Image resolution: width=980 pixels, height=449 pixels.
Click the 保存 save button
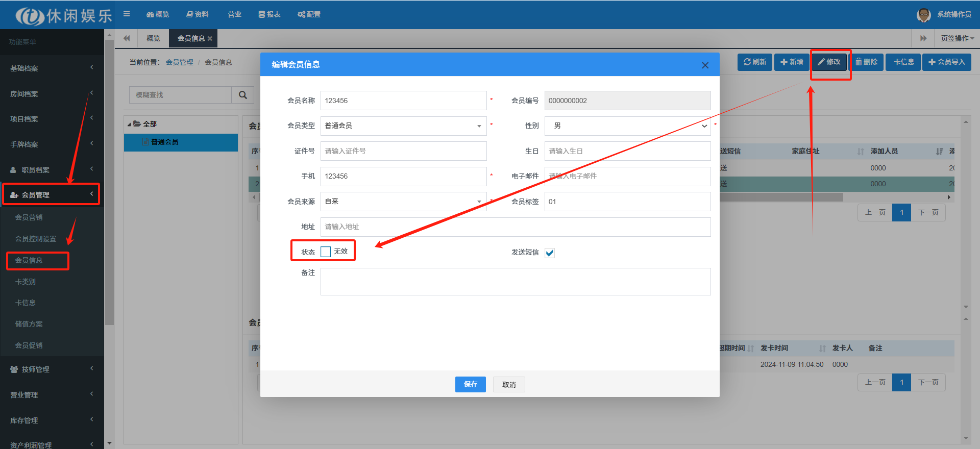coord(470,384)
